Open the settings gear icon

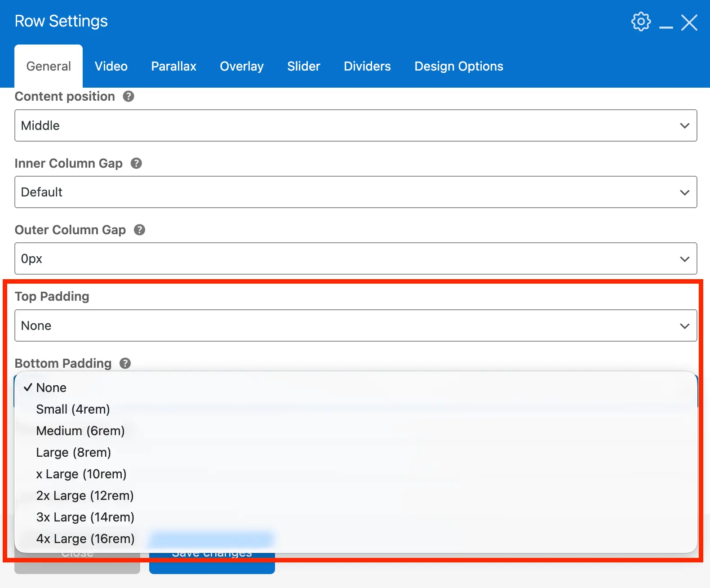pyautogui.click(x=640, y=22)
